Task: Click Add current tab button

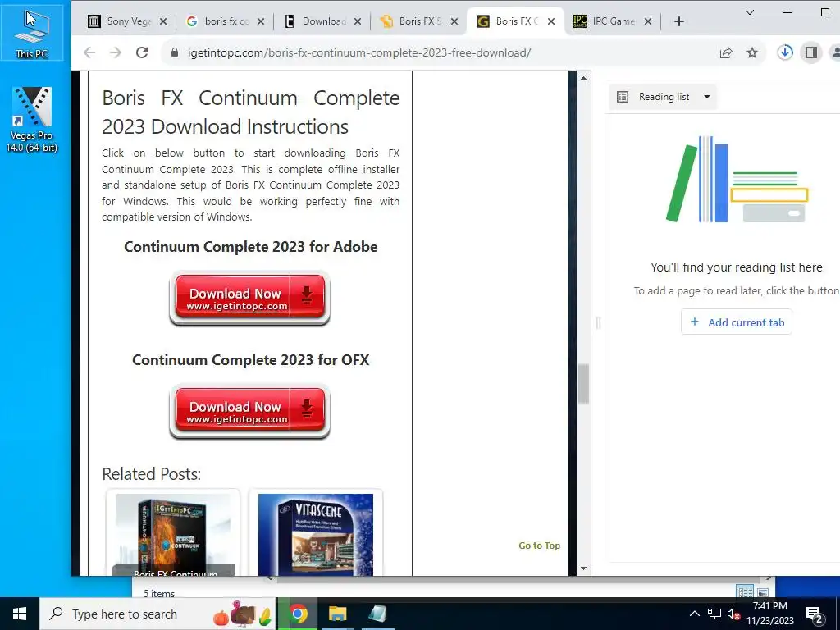Action: [x=737, y=322]
